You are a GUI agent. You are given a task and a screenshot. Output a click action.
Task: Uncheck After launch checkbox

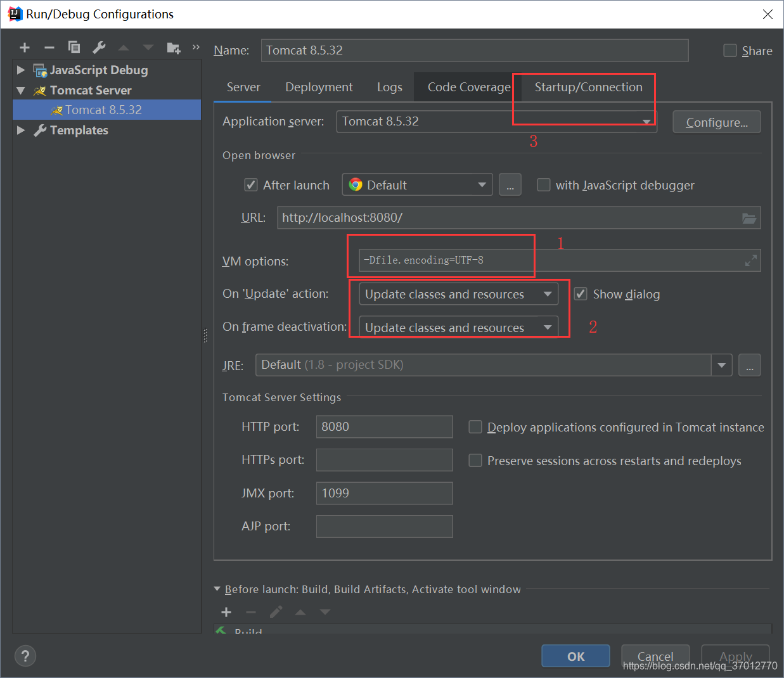click(x=251, y=185)
